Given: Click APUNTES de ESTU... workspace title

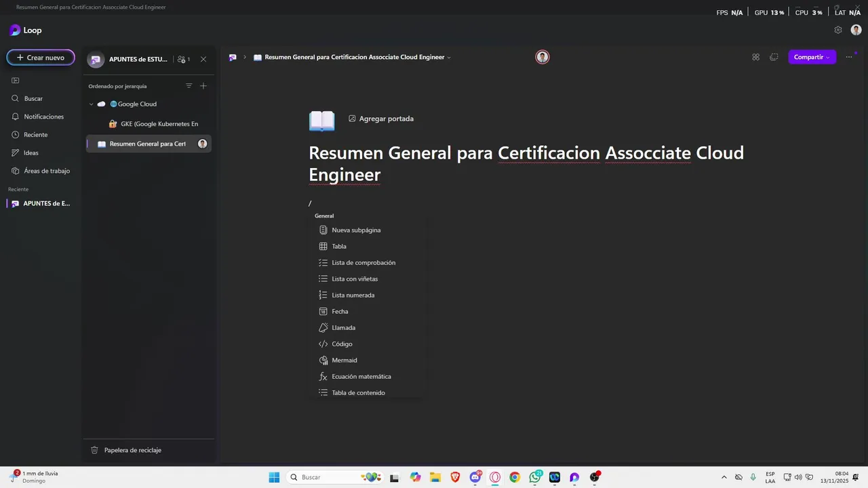Looking at the screenshot, I should [x=138, y=59].
